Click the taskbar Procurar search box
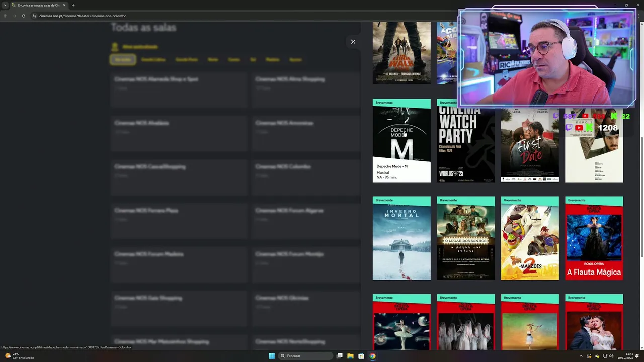644x362 pixels. tap(306, 356)
